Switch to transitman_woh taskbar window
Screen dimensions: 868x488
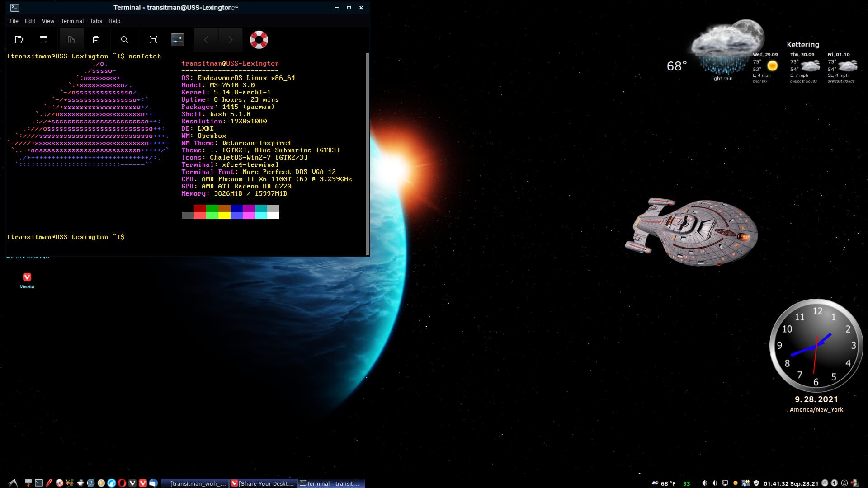tap(195, 483)
